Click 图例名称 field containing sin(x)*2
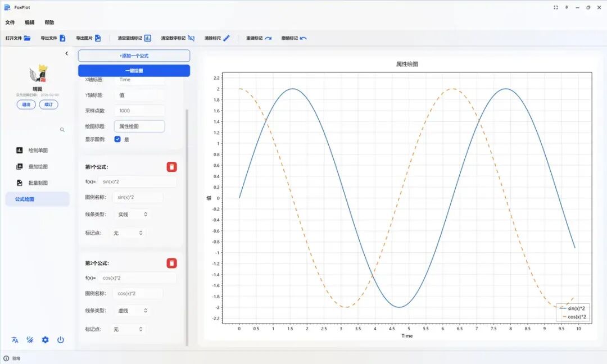Viewport: 607px width, 364px height. coord(138,197)
